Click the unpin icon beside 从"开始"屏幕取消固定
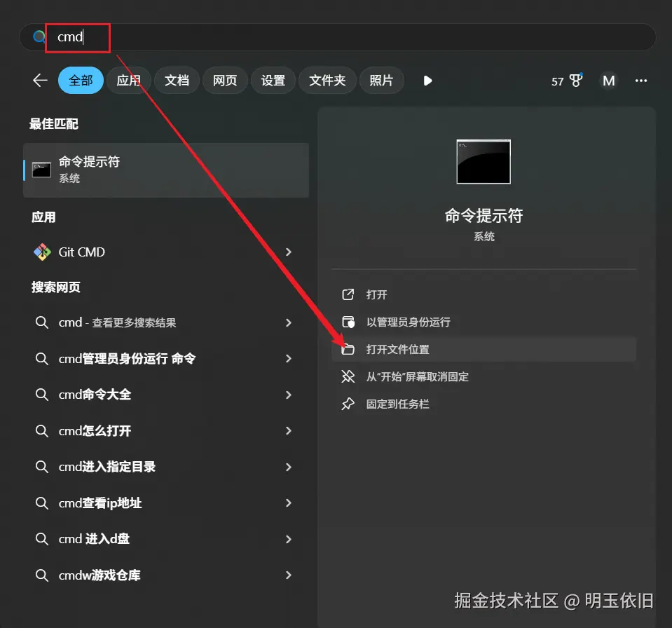Image resolution: width=672 pixels, height=628 pixels. 349,376
